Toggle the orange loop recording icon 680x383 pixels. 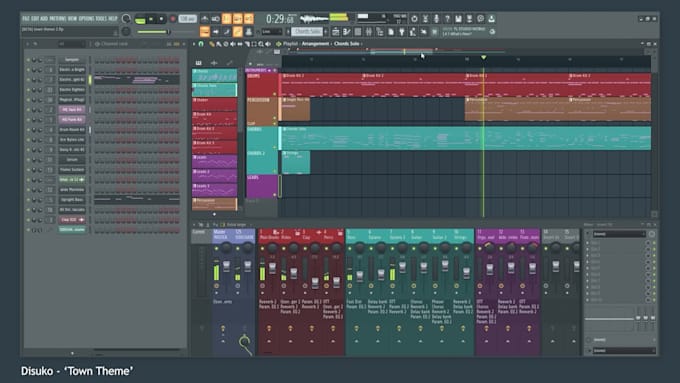tap(248, 19)
